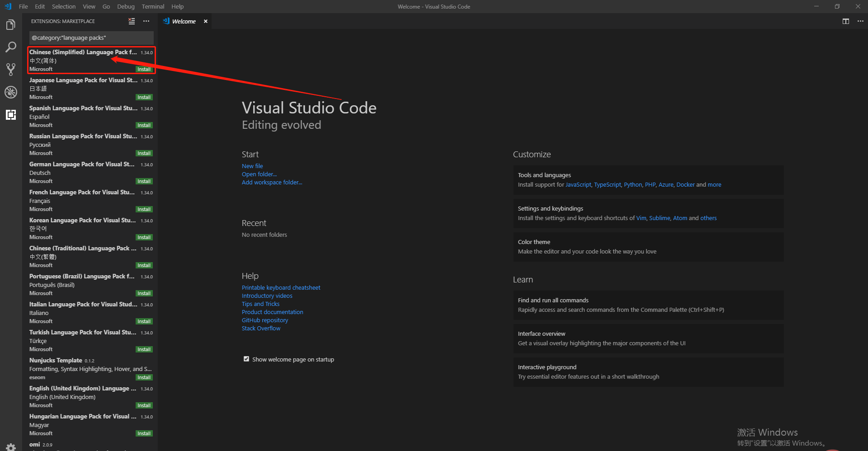Install Spanish Language Pack
Viewport: 868px width, 451px height.
(x=144, y=125)
